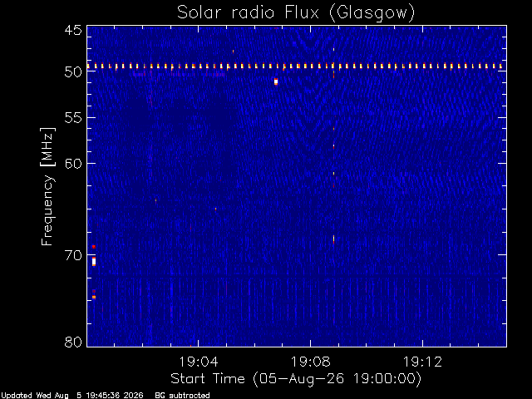Image resolution: width=532 pixels, height=399 pixels.
Task: Click the 'Frequency [MHz]' axis title
Action: [x=47, y=186]
